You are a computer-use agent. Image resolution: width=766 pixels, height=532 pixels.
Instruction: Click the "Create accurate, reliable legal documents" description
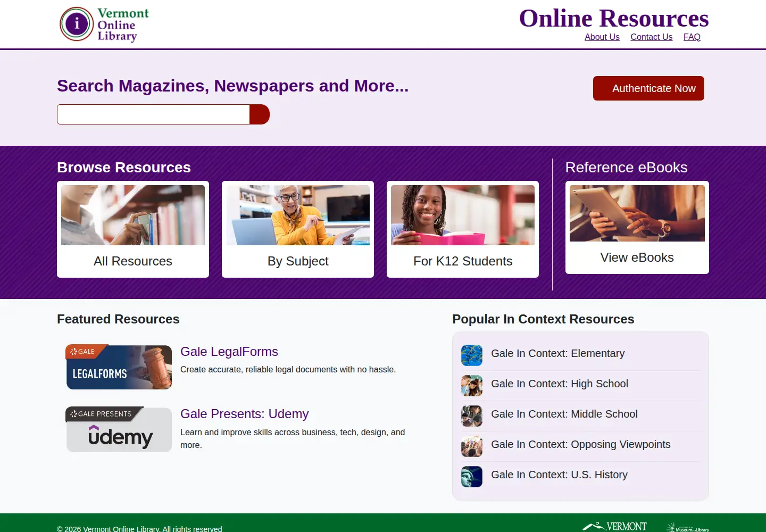tap(288, 370)
